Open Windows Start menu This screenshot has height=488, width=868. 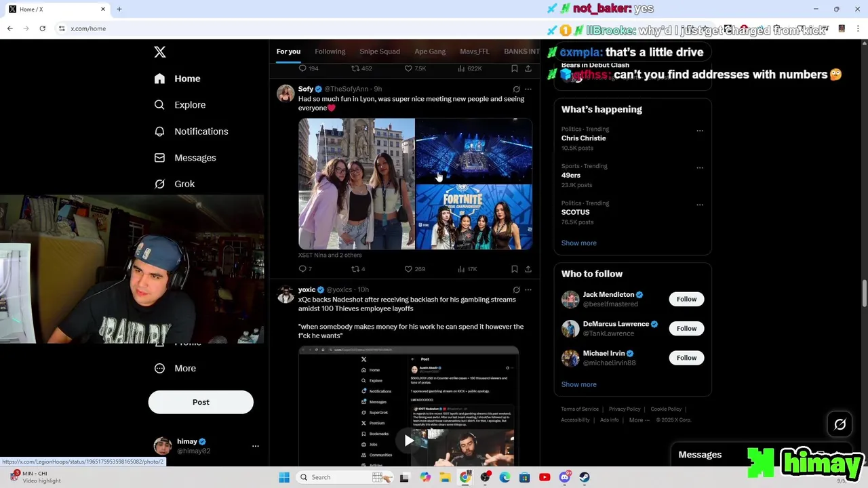click(x=284, y=478)
